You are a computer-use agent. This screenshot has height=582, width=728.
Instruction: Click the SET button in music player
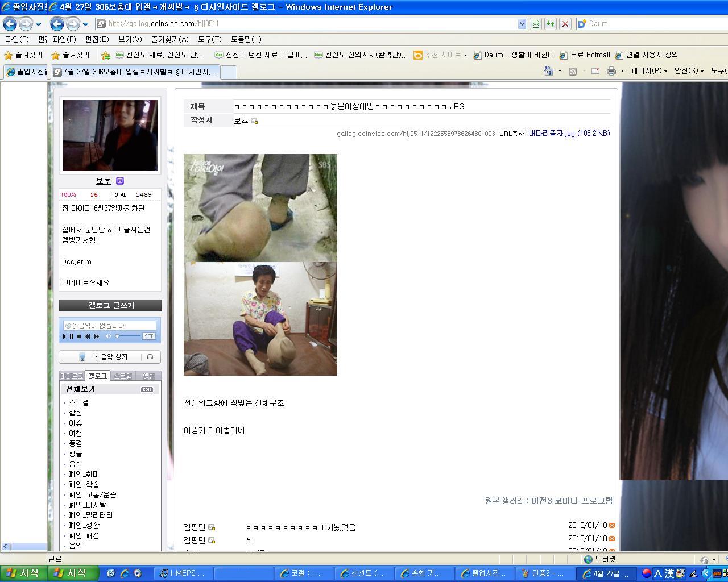148,336
